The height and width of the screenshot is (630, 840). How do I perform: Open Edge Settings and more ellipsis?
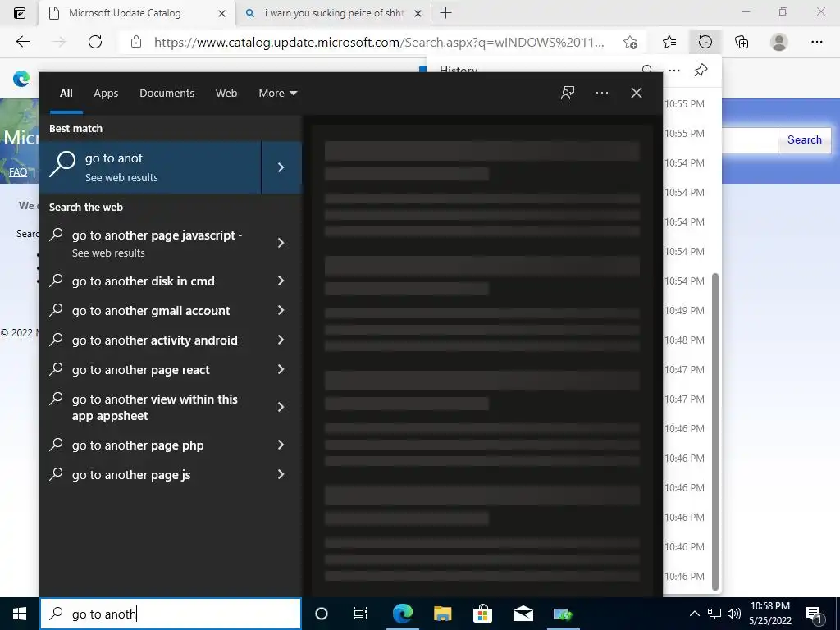(816, 42)
